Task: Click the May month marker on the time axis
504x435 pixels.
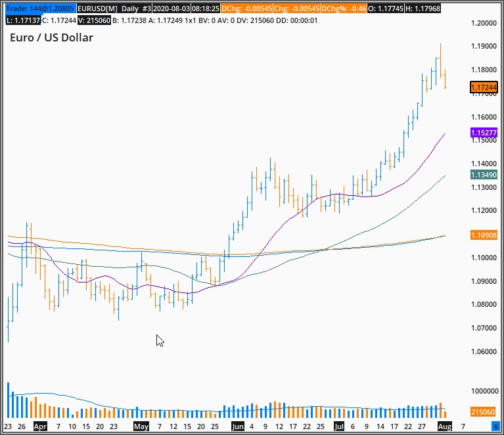Action: pyautogui.click(x=141, y=426)
